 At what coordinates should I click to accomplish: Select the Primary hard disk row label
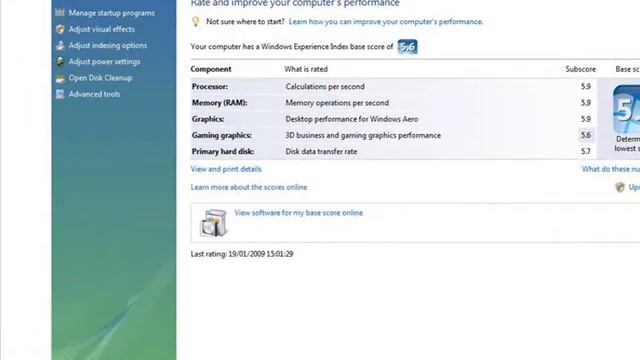(x=223, y=151)
